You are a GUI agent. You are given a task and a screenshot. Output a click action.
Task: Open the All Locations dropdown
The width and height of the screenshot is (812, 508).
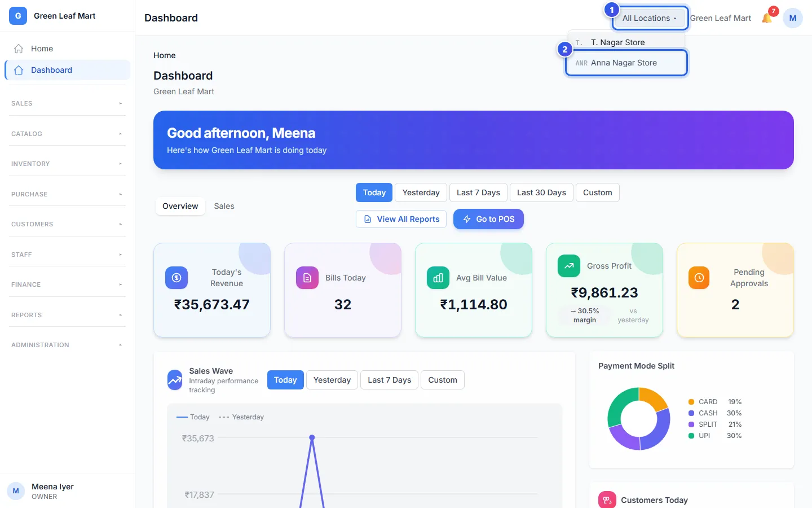click(x=650, y=18)
